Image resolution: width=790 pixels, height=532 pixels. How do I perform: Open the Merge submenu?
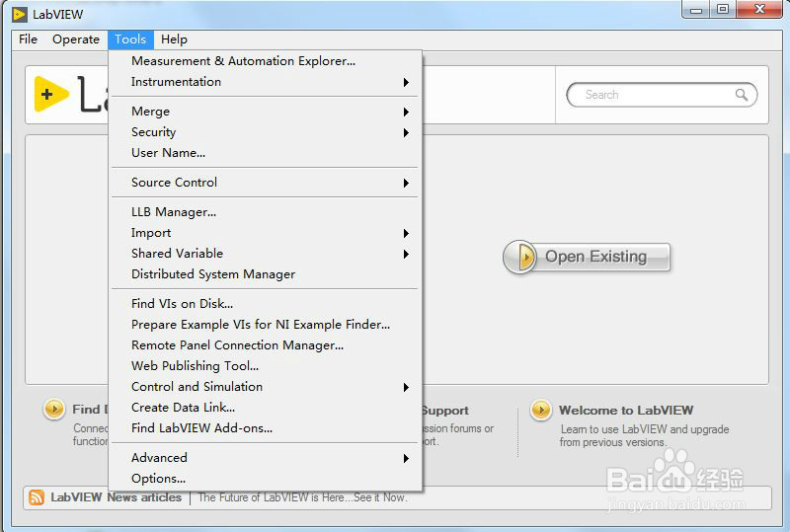[265, 112]
